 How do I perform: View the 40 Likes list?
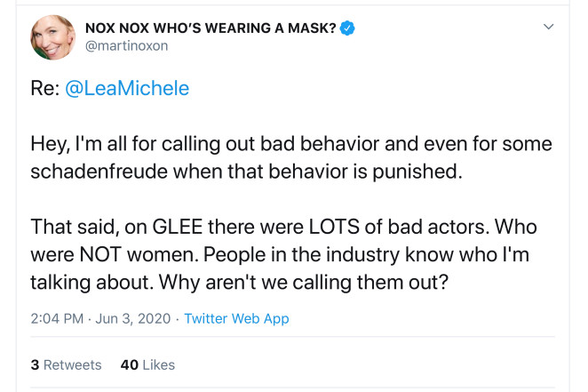[x=147, y=364]
